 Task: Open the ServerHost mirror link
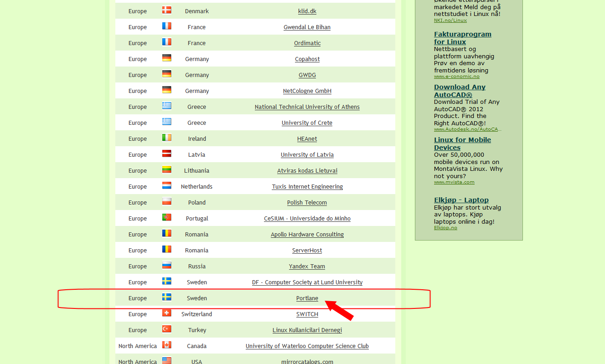[307, 251]
